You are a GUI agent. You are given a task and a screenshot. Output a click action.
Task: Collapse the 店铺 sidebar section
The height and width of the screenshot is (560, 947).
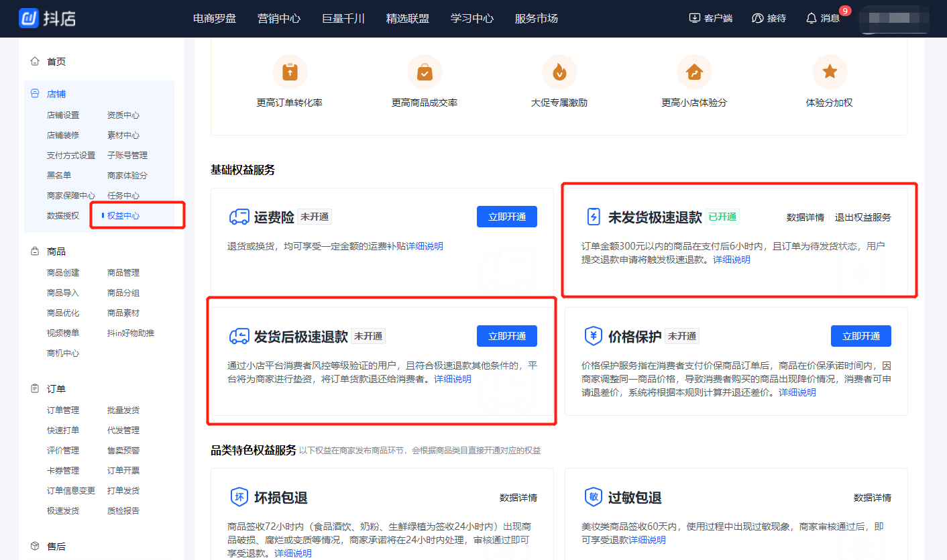(56, 94)
